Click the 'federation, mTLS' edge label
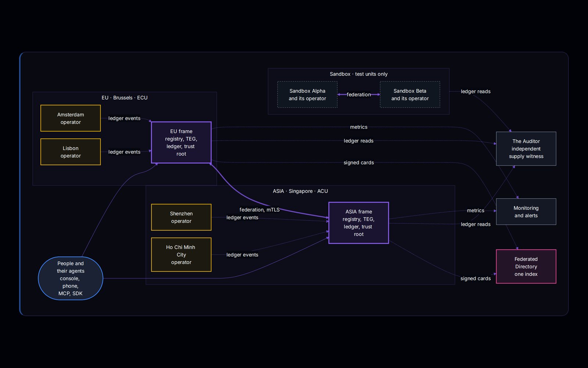This screenshot has width=588, height=368. point(259,210)
